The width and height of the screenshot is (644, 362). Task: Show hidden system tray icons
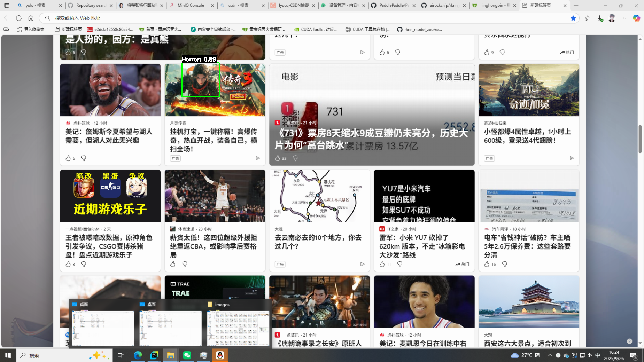[x=550, y=355]
